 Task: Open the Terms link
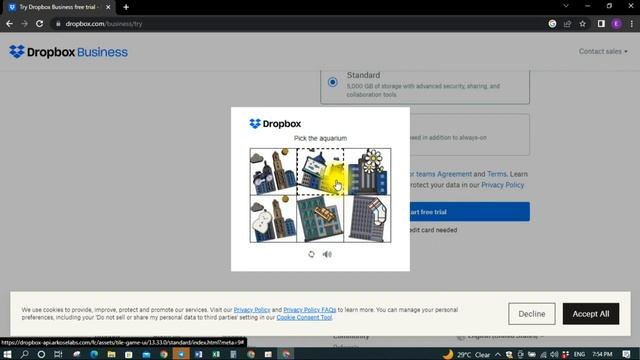tap(496, 174)
